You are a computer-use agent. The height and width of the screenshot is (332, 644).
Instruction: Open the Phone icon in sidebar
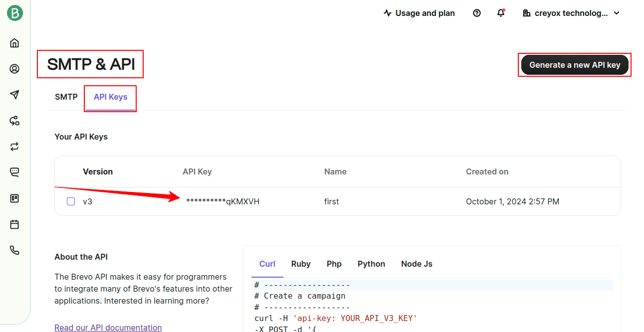click(14, 250)
